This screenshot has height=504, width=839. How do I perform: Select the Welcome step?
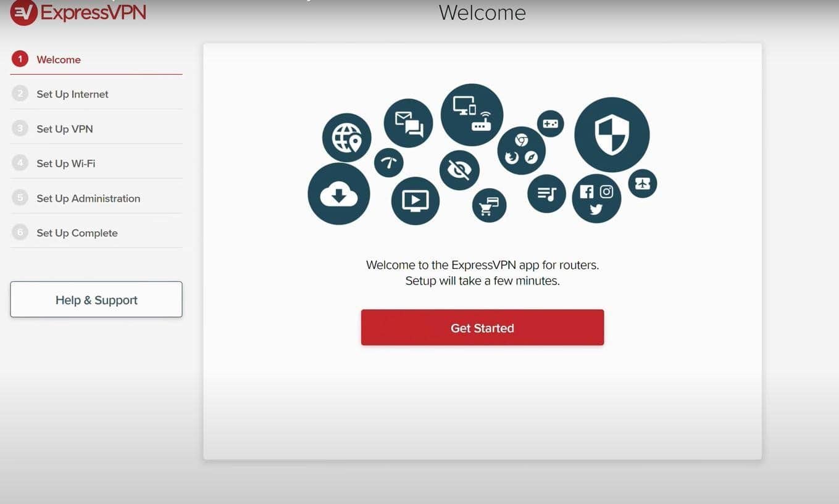pyautogui.click(x=96, y=60)
